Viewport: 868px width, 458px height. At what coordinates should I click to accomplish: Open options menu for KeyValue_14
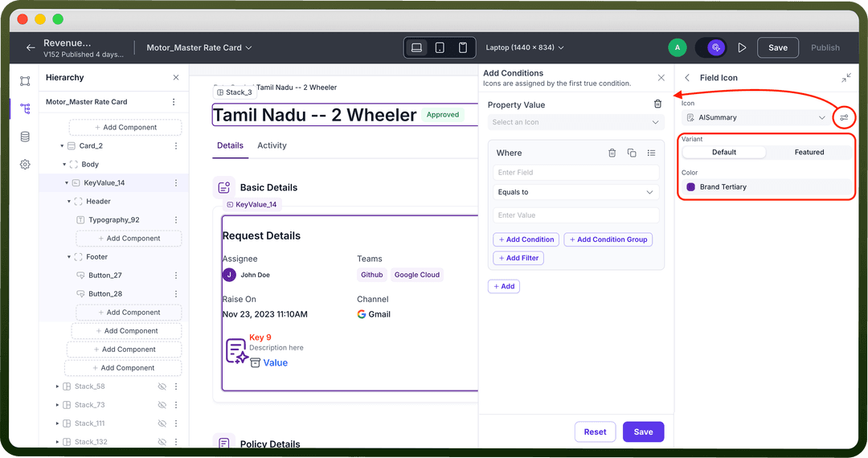coord(176,183)
